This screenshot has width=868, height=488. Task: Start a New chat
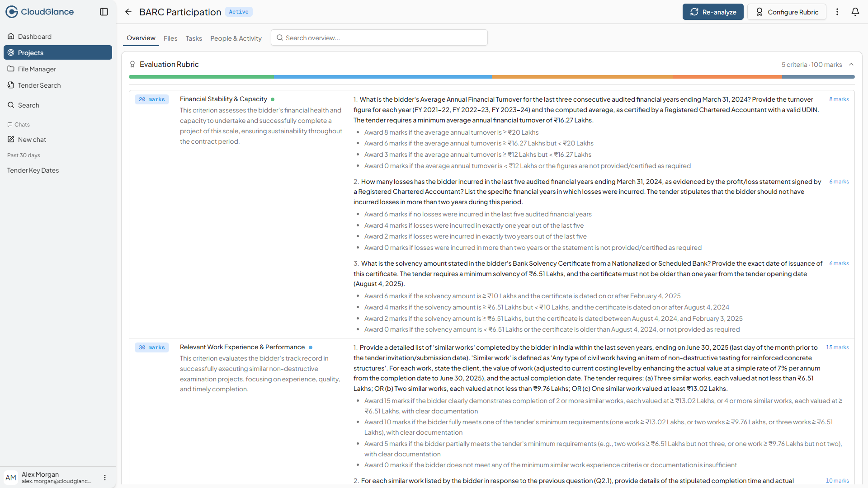[32, 140]
